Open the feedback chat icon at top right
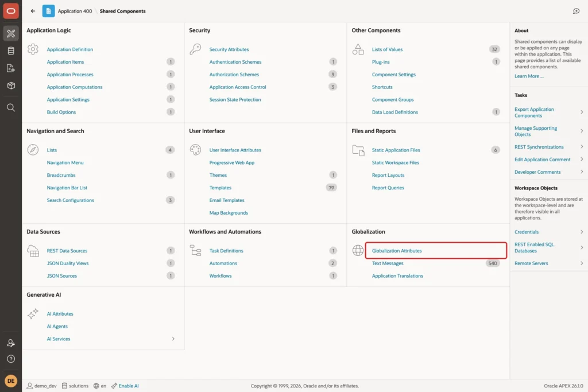The height and width of the screenshot is (392, 588). point(577,11)
